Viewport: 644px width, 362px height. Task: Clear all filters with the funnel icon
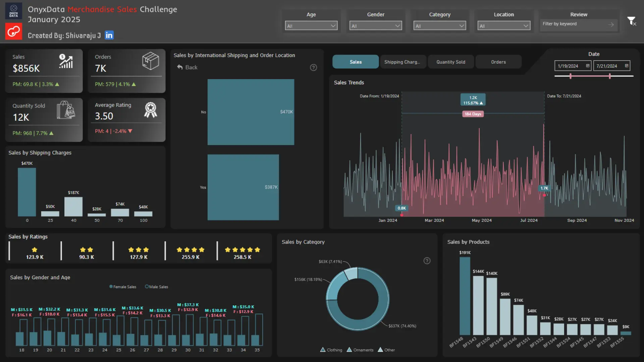(x=632, y=21)
